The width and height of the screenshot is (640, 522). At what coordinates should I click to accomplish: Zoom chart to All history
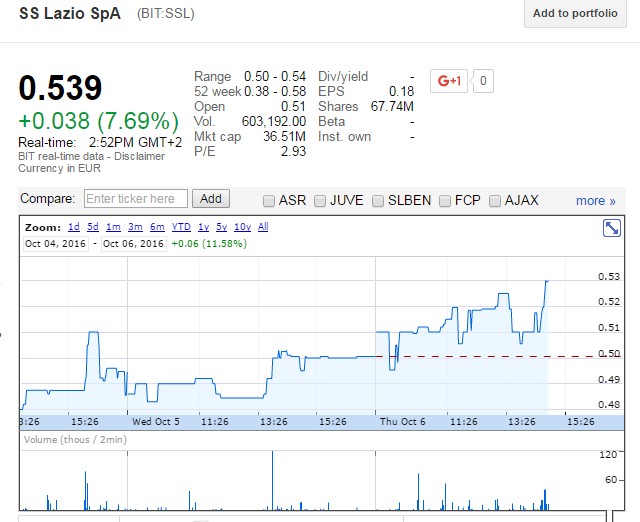(x=263, y=227)
